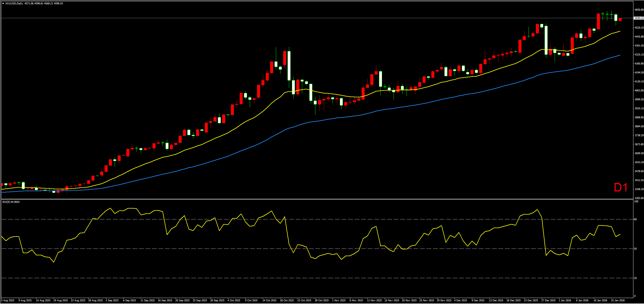Click the RSI 20 level label

(635, 278)
